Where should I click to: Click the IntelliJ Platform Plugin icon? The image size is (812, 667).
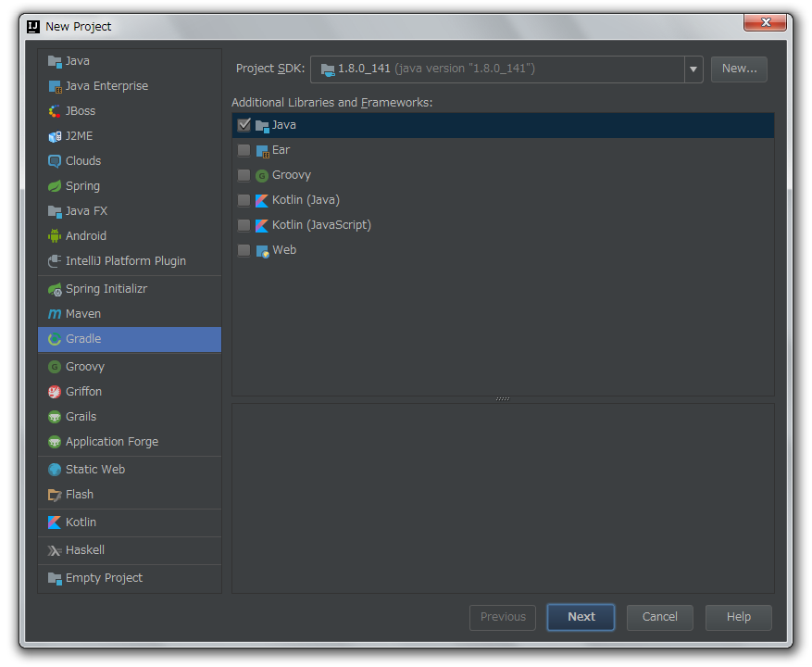[x=55, y=260]
